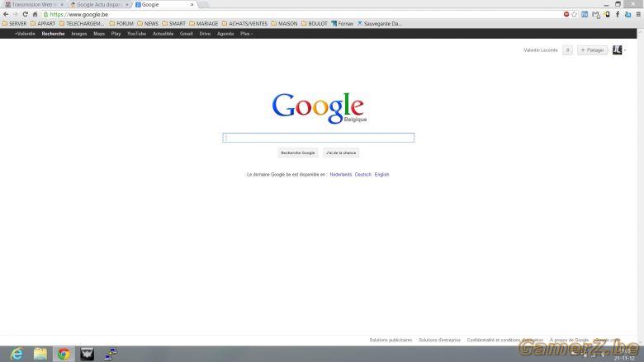Click the address bar URL field

coord(302,14)
